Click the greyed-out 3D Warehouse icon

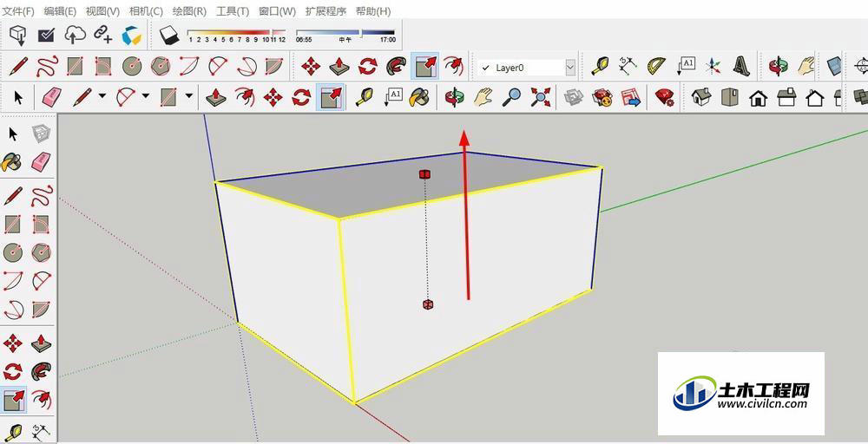[x=574, y=98]
